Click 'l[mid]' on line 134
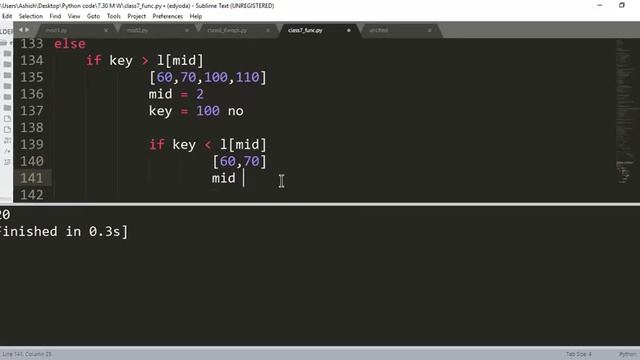 click(x=180, y=60)
